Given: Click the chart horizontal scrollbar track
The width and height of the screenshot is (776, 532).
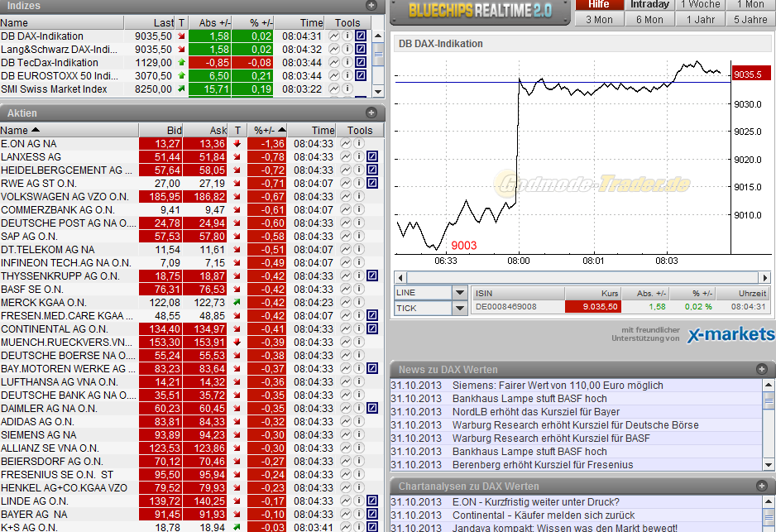Looking at the screenshot, I should (582, 277).
